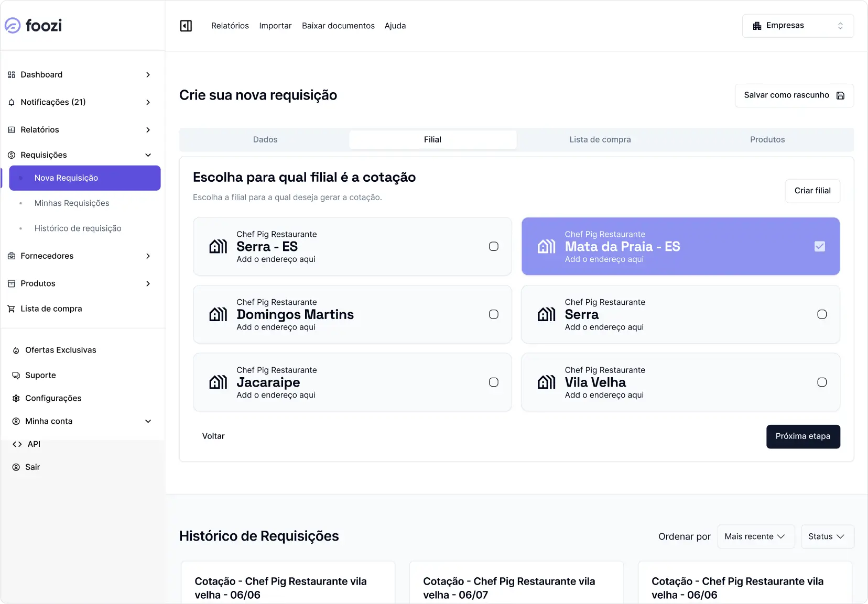Open the Mais recente sort dropdown

point(755,536)
